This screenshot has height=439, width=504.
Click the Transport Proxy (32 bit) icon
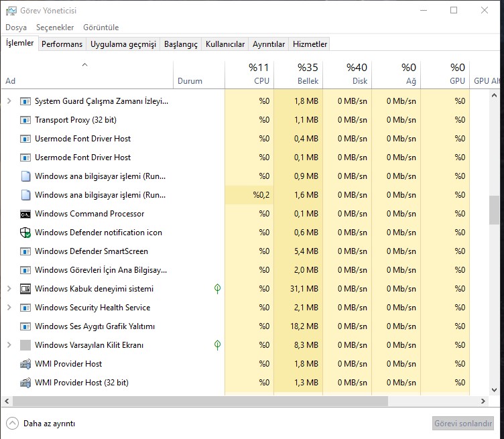[x=25, y=120]
